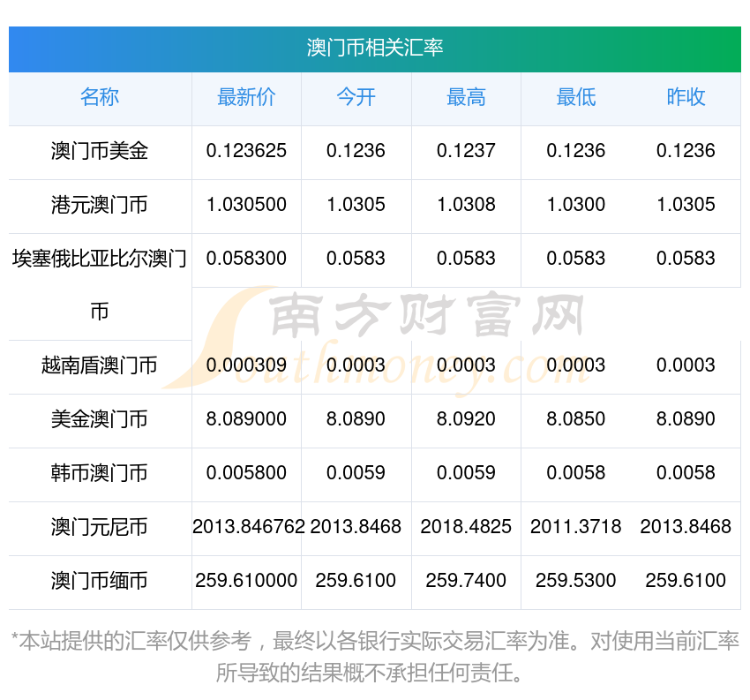Click latest price 0.123625

click(246, 151)
